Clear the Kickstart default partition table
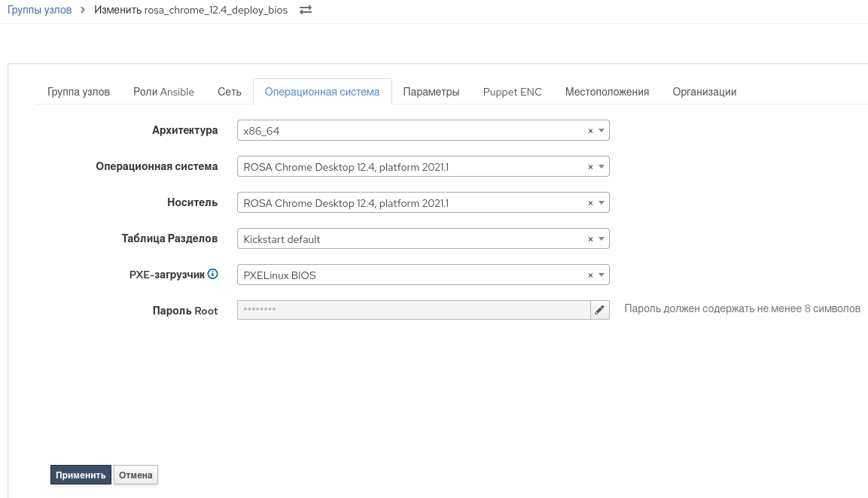This screenshot has width=868, height=498. pyautogui.click(x=590, y=239)
